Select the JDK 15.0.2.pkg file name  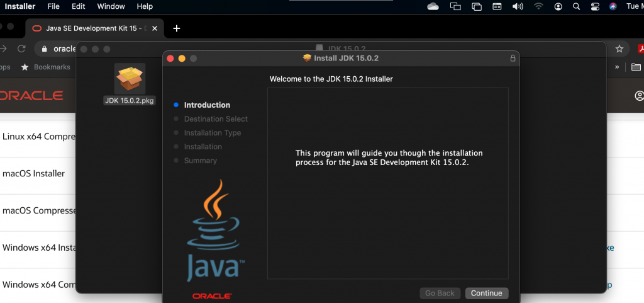[x=130, y=101]
